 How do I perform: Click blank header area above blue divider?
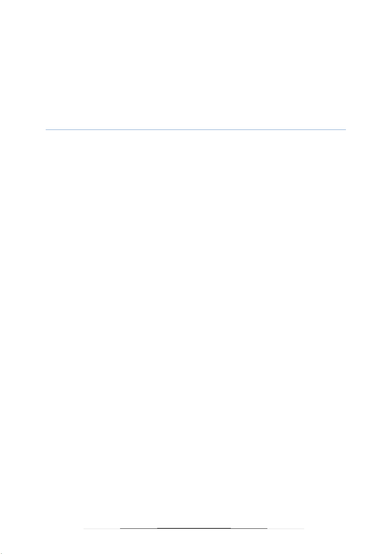coord(196,66)
